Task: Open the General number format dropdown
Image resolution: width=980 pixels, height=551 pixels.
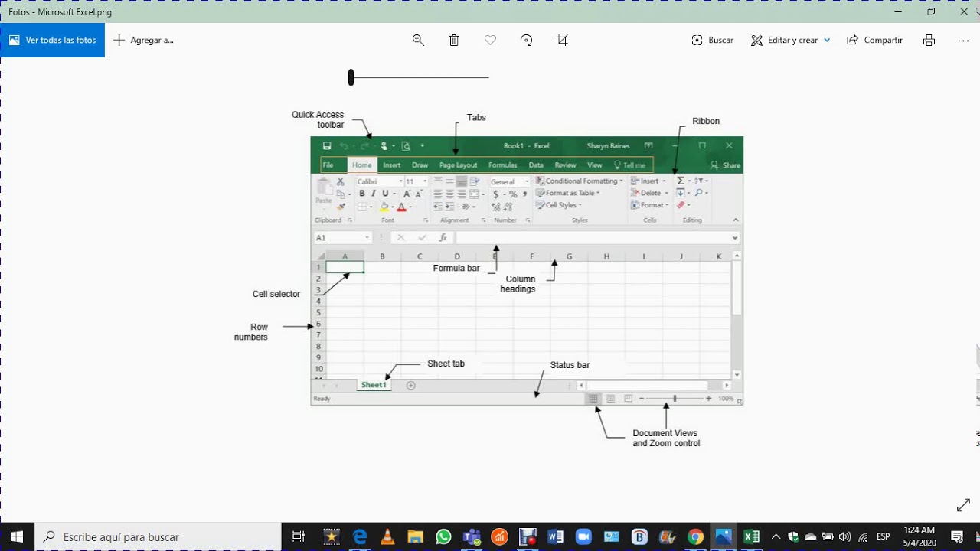Action: pyautogui.click(x=527, y=181)
